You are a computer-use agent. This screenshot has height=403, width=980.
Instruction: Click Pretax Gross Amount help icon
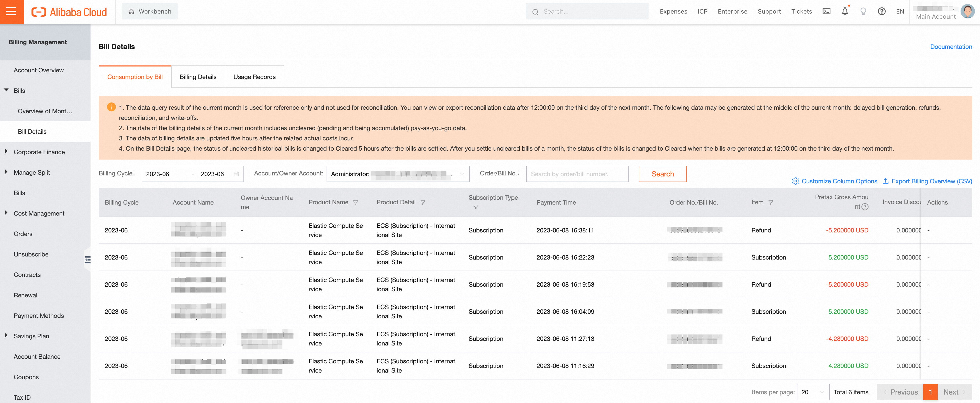click(865, 207)
